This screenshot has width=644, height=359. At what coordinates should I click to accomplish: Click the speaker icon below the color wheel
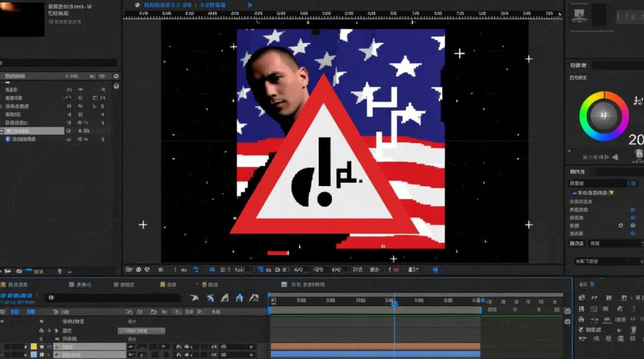coord(615,157)
